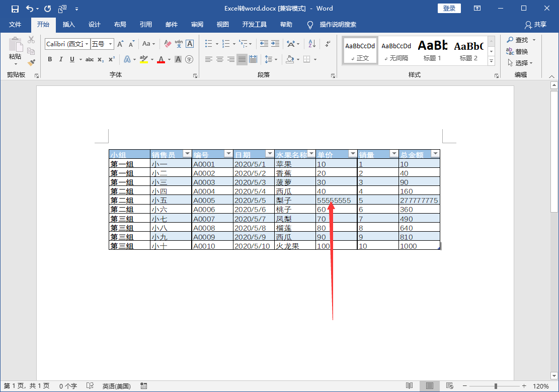Click character shading A icon
This screenshot has width=559, height=392.
tap(178, 59)
